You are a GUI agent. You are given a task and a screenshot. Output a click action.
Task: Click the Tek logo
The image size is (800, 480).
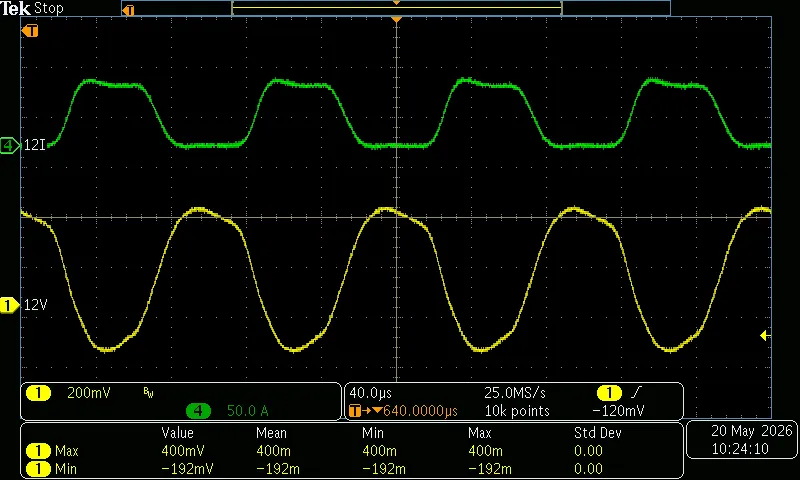[16, 8]
